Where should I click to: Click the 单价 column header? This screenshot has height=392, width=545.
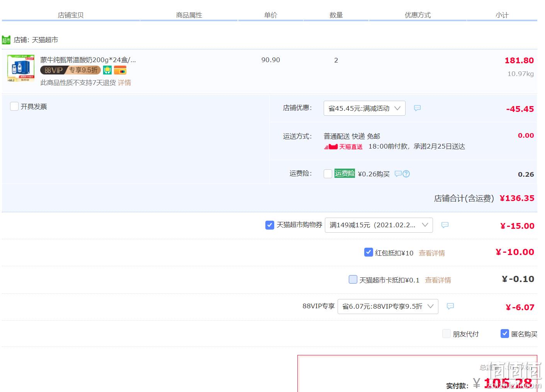(x=271, y=15)
